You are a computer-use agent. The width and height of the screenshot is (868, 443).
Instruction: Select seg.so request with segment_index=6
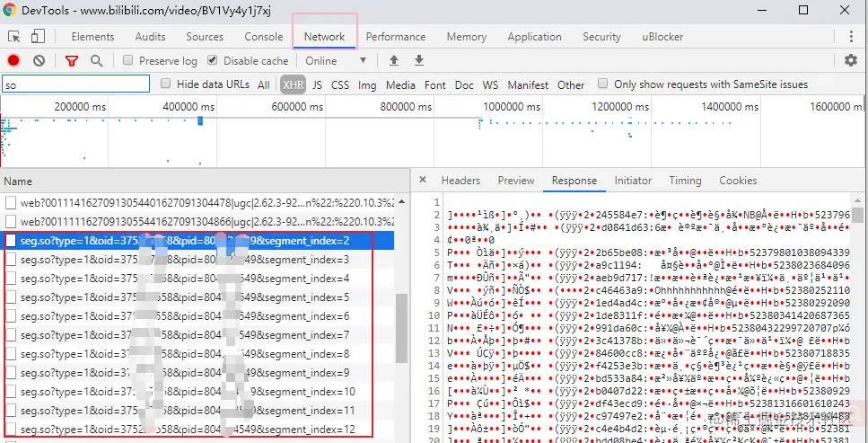[199, 316]
